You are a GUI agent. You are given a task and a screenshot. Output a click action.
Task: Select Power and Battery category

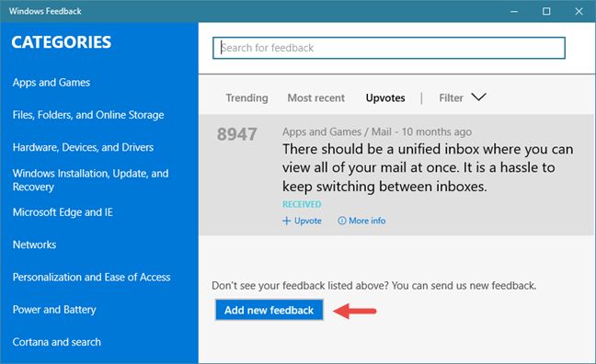[x=54, y=310]
